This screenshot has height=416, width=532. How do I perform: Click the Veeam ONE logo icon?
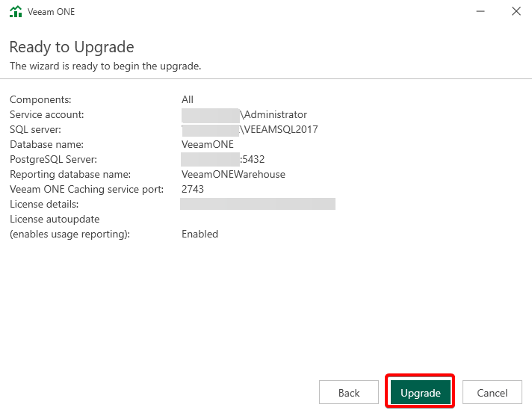pos(16,12)
